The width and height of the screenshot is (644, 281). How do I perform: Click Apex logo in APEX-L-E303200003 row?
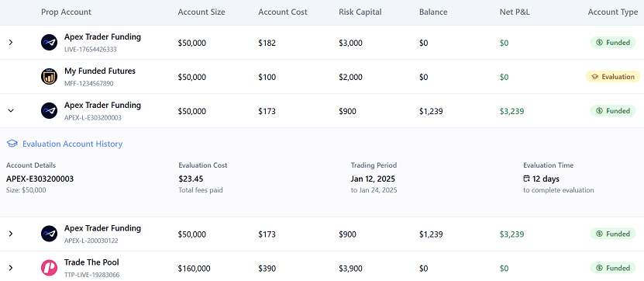(x=50, y=111)
